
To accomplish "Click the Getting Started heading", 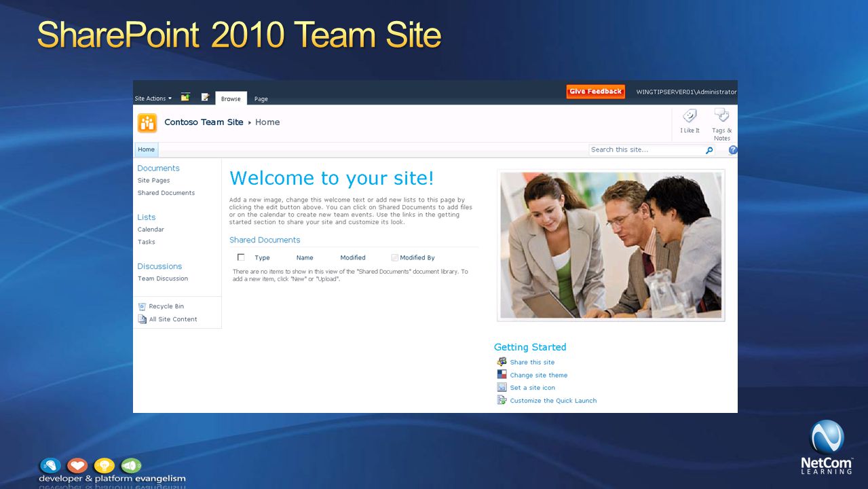I will (x=530, y=347).
